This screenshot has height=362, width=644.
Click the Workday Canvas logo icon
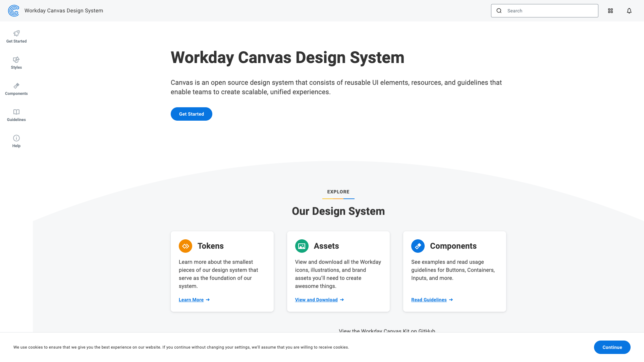tap(13, 11)
